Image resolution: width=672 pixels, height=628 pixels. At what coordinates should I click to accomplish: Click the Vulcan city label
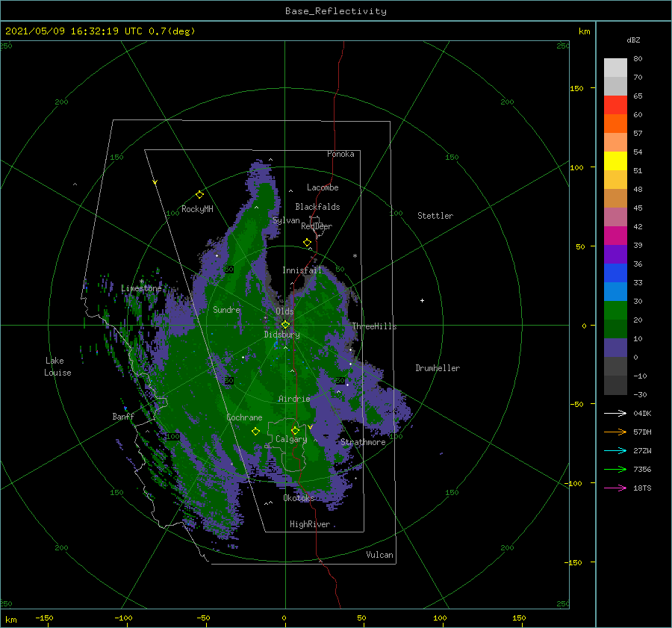click(x=380, y=555)
